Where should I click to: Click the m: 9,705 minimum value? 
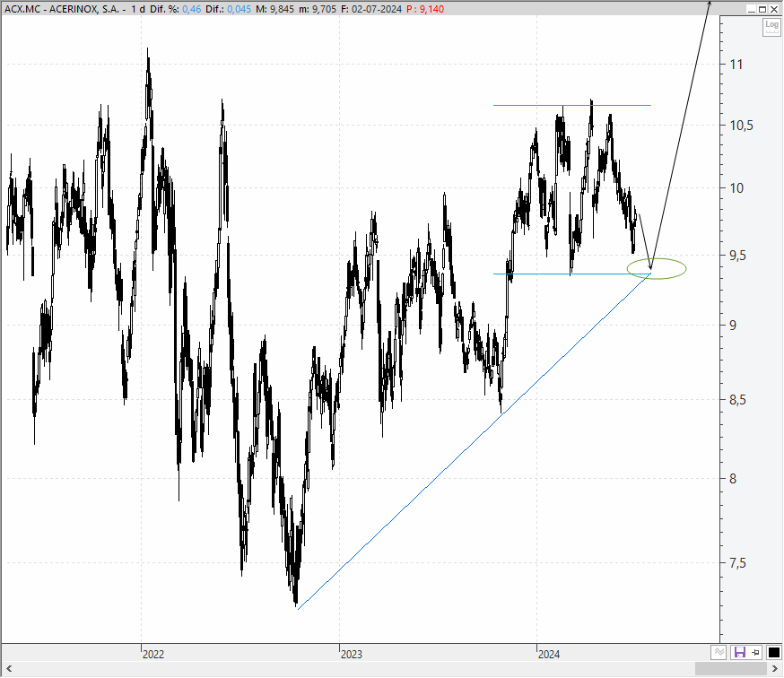[x=318, y=9]
